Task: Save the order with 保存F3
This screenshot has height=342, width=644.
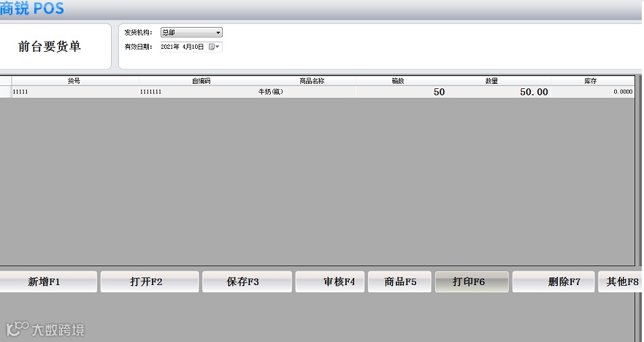Action: (247, 281)
